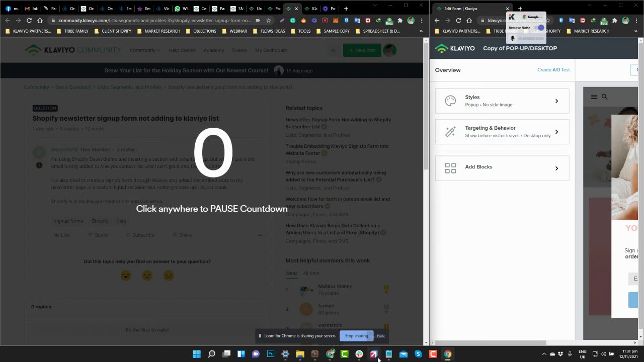Click the sad emoji feedback face
The width and height of the screenshot is (644, 362).
point(169,276)
